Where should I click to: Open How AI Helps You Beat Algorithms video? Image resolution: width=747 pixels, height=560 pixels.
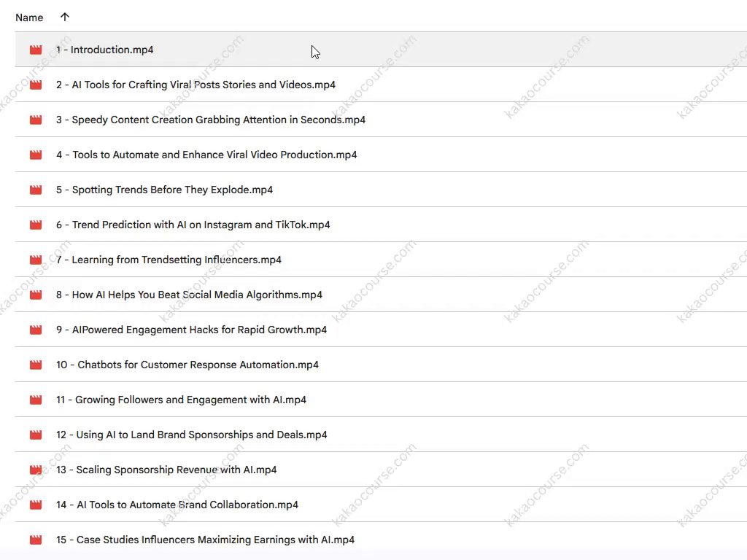[x=189, y=295]
